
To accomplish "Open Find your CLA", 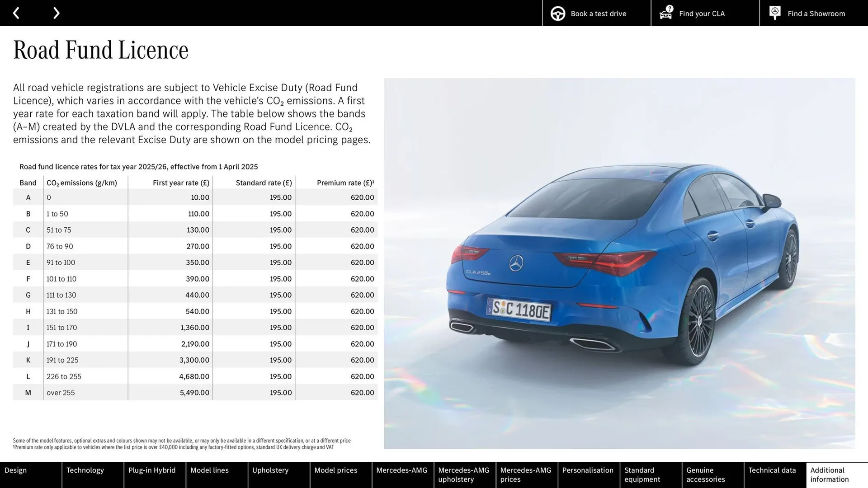I will pyautogui.click(x=701, y=14).
